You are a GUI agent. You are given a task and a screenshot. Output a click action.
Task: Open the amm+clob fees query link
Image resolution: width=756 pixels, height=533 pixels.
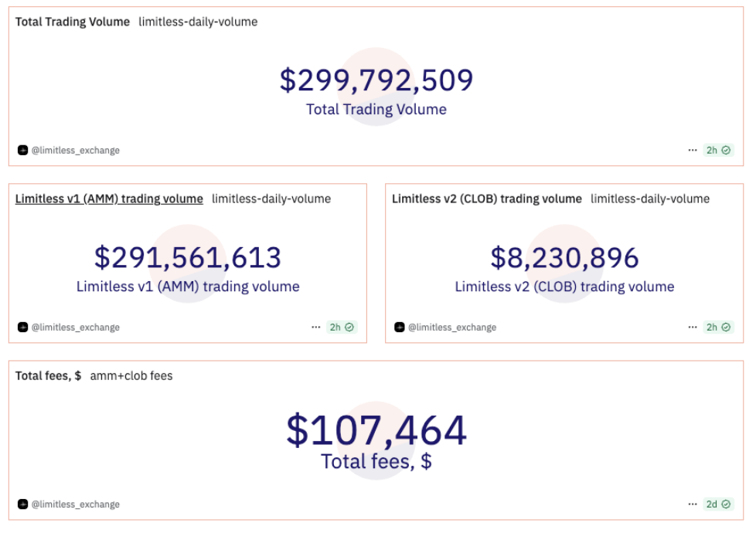pyautogui.click(x=131, y=376)
